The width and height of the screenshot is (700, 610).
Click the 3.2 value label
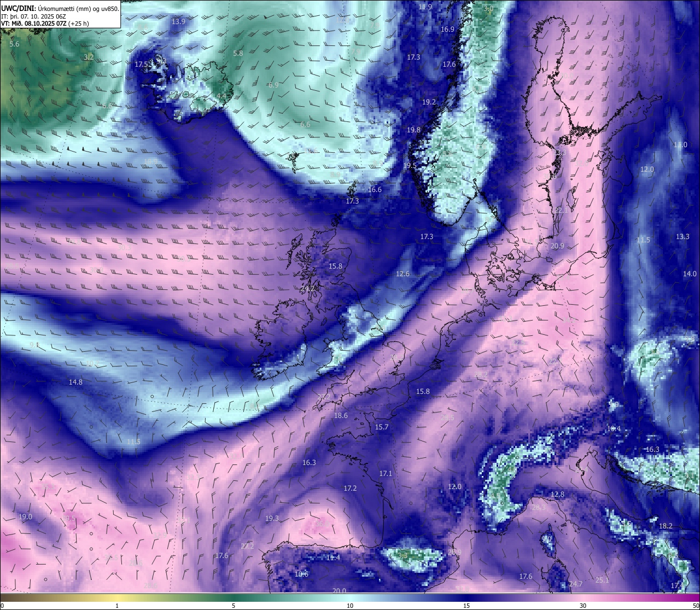coord(89,57)
